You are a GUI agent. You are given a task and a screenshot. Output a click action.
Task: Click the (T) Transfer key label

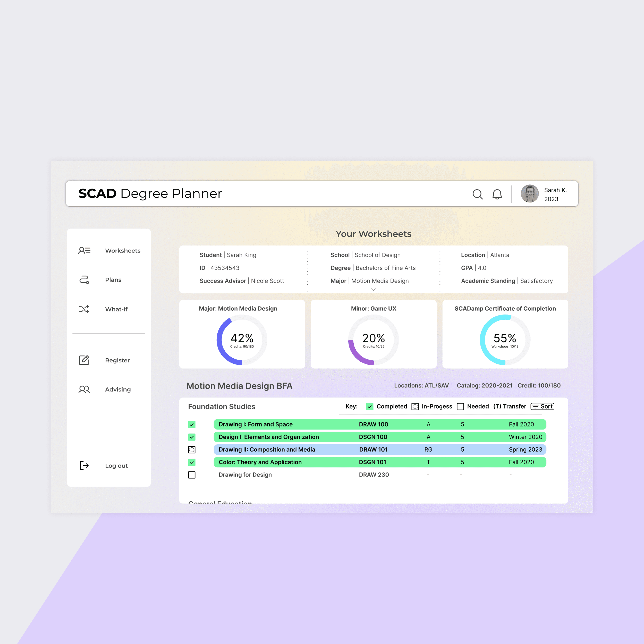(510, 406)
